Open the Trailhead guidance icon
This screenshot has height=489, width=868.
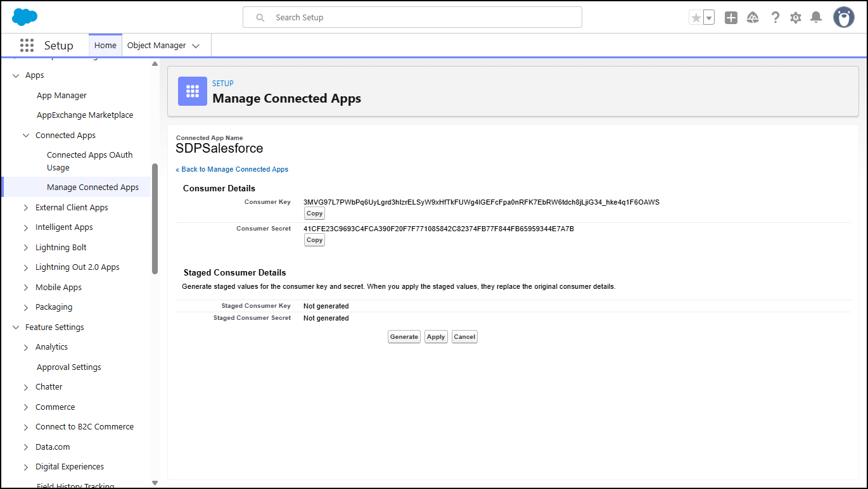pos(753,18)
